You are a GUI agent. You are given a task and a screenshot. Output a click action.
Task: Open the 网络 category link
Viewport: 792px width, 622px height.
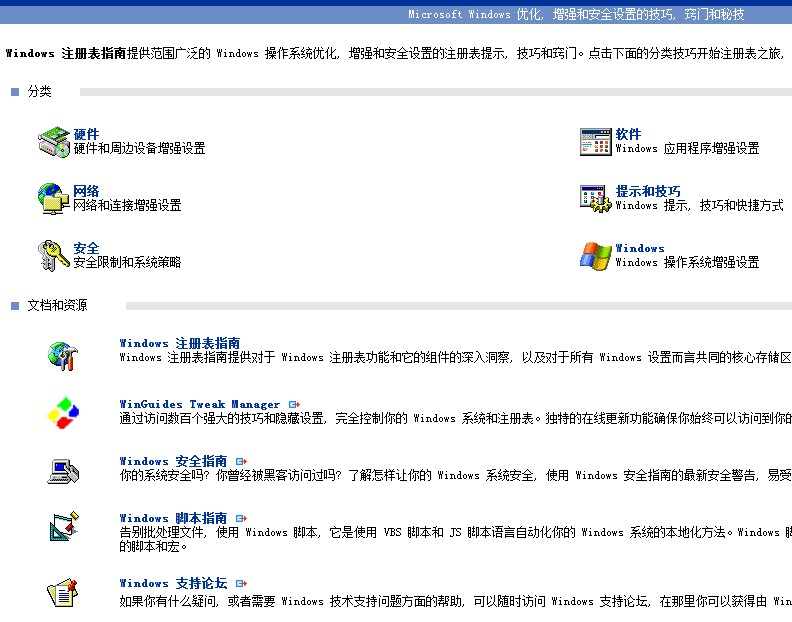point(86,191)
